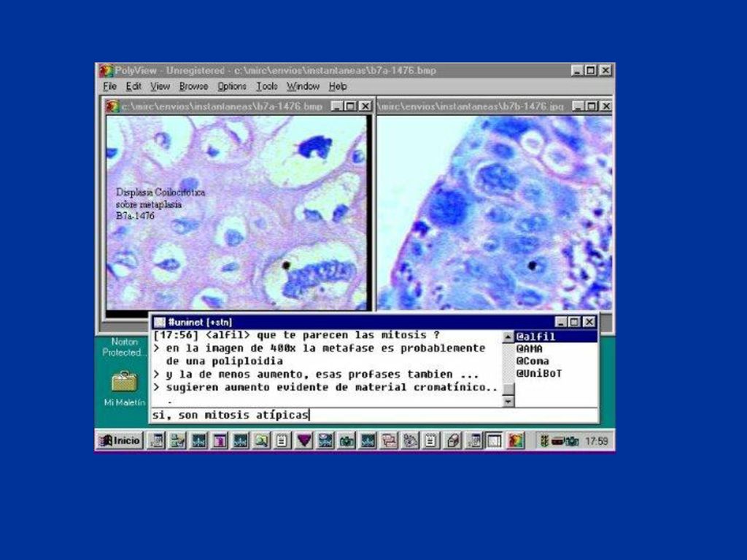Close the main PolyView window
Screen dimensions: 747x560
605,71
